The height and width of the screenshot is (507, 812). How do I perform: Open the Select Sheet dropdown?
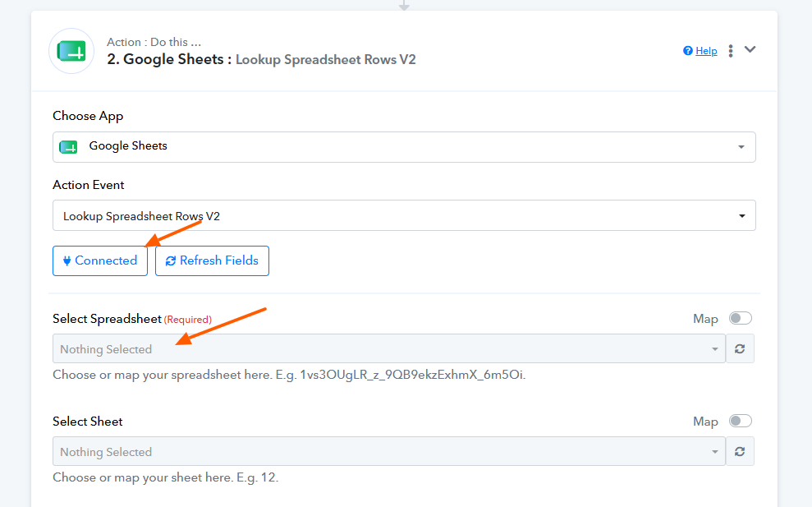pyautogui.click(x=389, y=451)
